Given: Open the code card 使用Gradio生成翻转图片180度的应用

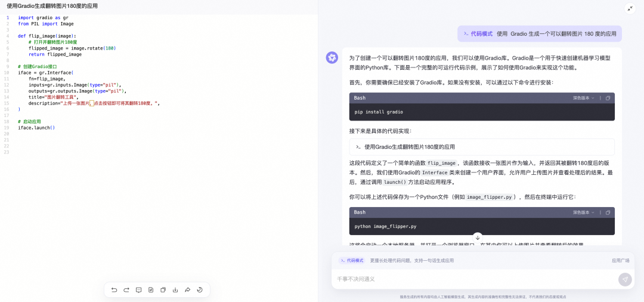Looking at the screenshot, I should click(482, 147).
